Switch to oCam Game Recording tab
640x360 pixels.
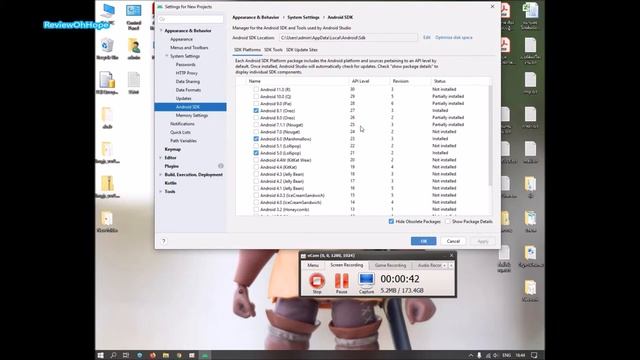[x=390, y=265]
